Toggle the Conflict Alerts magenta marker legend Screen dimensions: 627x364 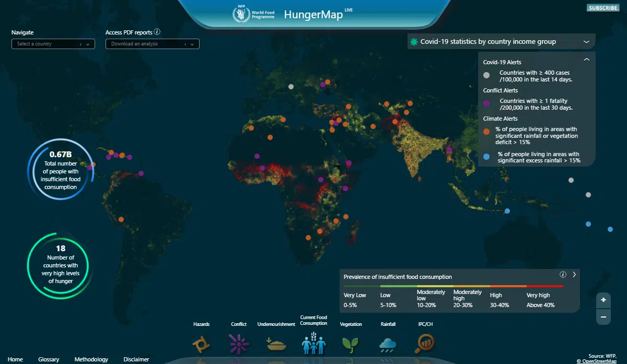[486, 103]
